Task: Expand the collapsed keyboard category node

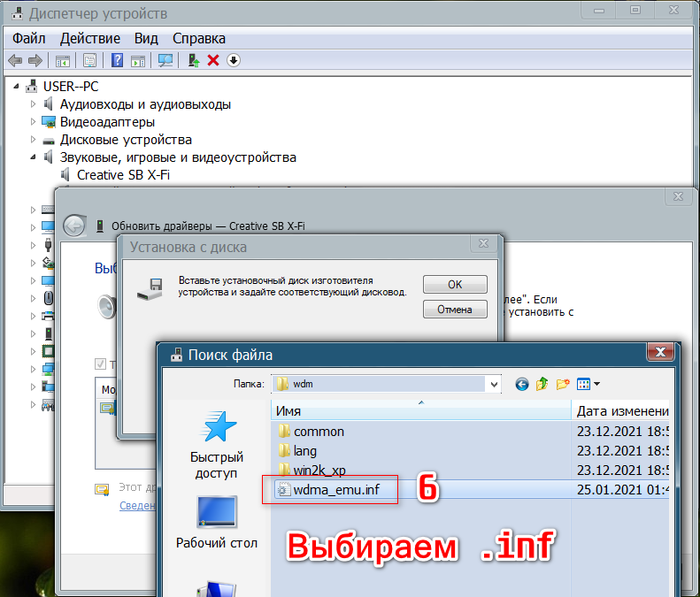Action: click(x=33, y=210)
